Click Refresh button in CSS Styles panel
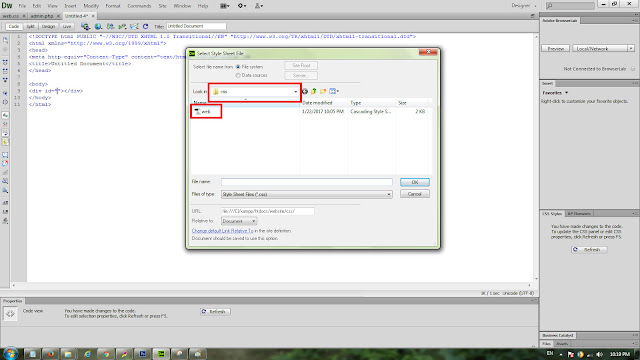Screen dimensions: 640x360 pos(589,249)
